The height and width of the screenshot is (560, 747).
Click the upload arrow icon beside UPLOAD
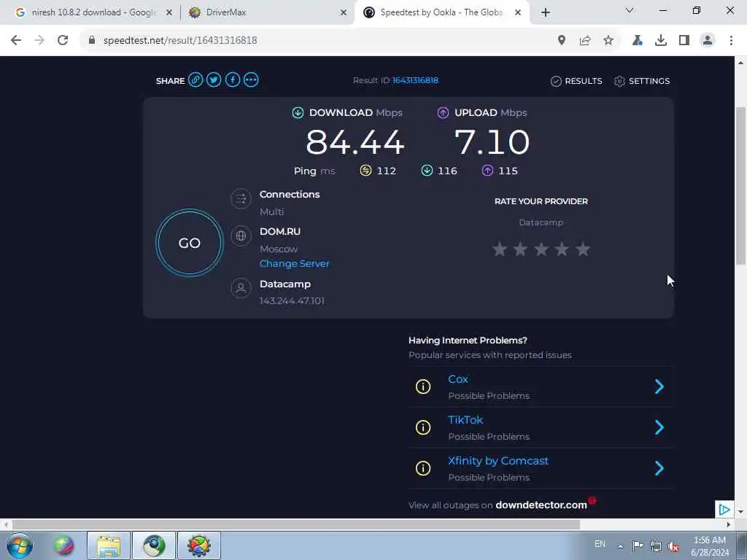point(443,113)
